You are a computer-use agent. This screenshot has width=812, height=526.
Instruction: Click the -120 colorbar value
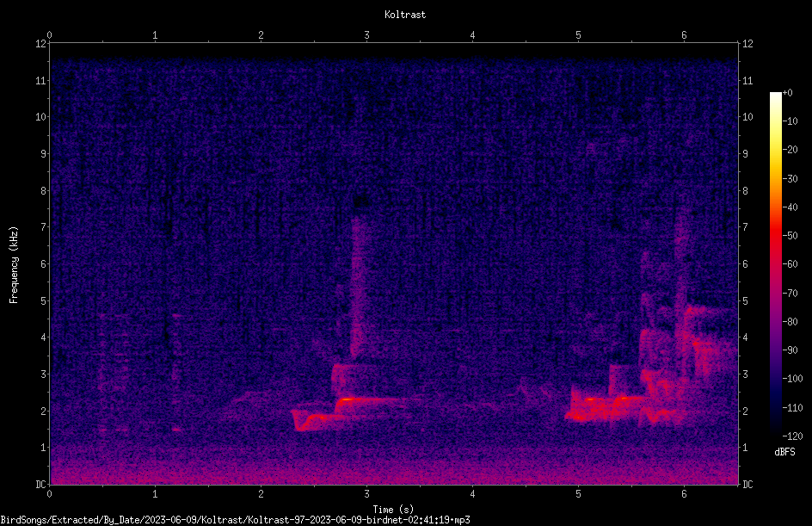[792, 436]
